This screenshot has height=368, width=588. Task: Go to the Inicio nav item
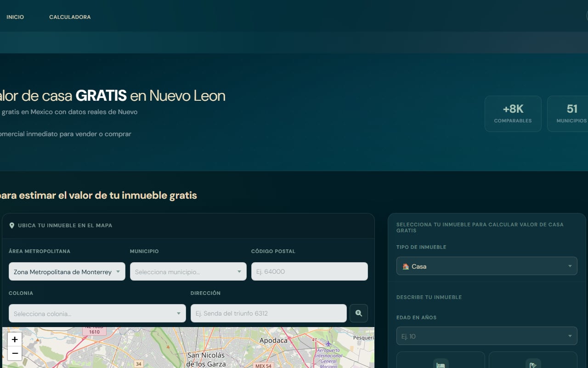click(x=15, y=17)
